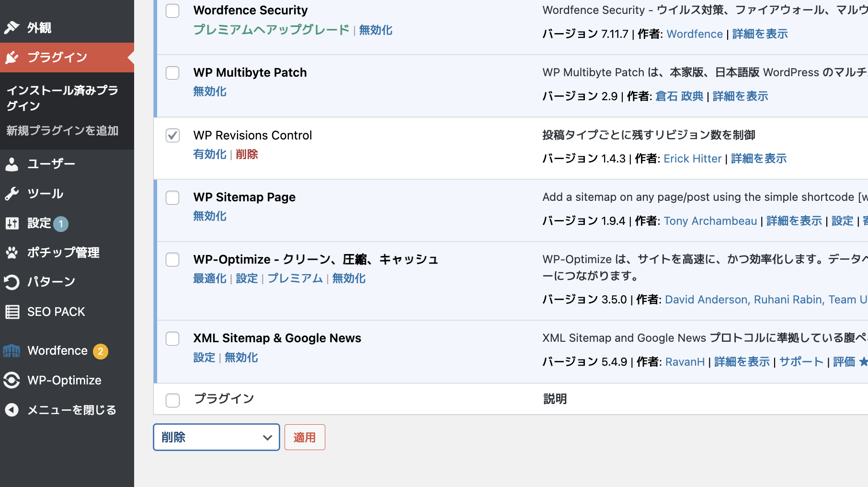This screenshot has height=487, width=868.
Task: Click the Wordfence notification badge showing 2
Action: tap(101, 351)
